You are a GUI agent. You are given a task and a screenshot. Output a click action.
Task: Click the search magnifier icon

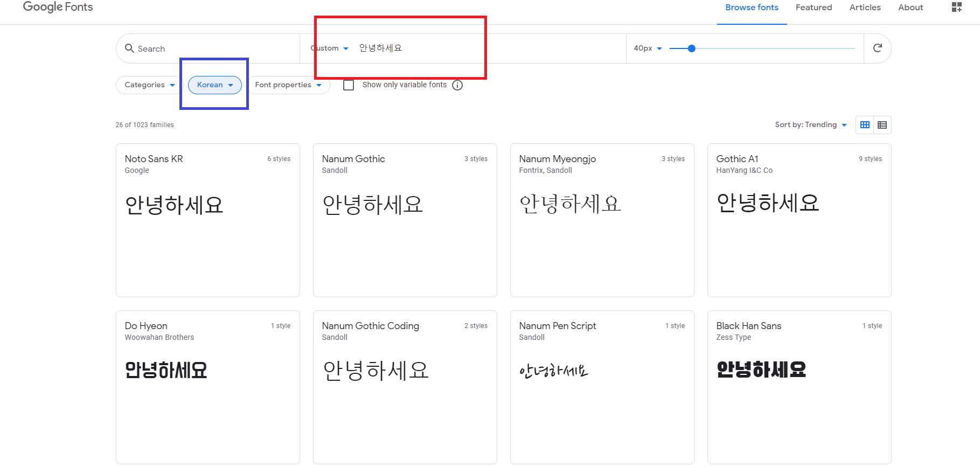pyautogui.click(x=129, y=48)
